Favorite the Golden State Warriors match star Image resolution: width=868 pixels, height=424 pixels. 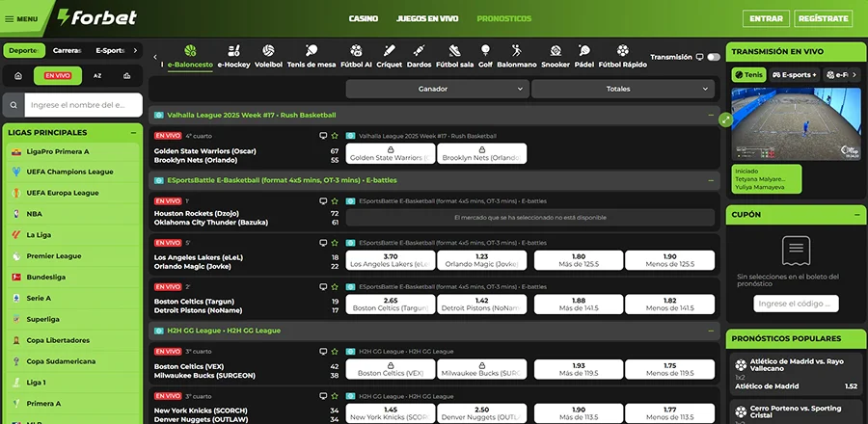(335, 136)
